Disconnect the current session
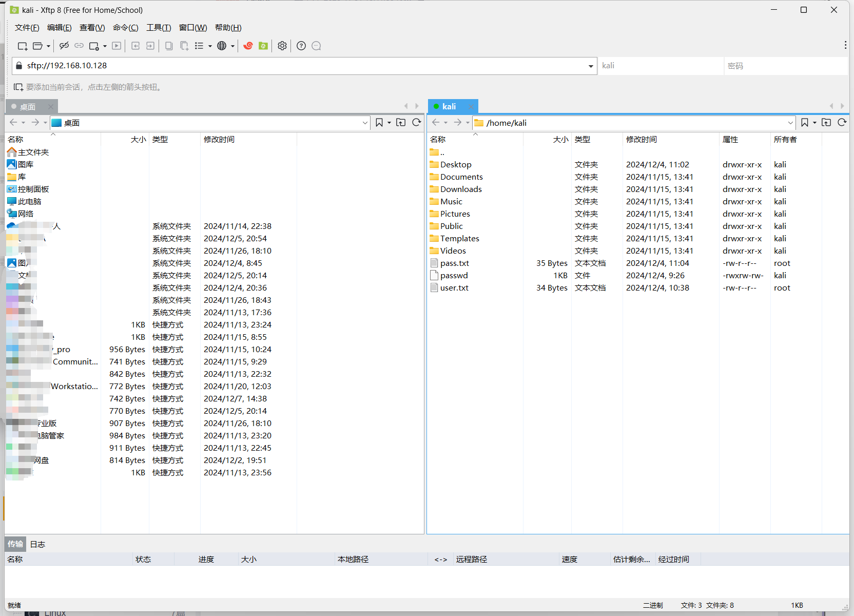 [64, 46]
